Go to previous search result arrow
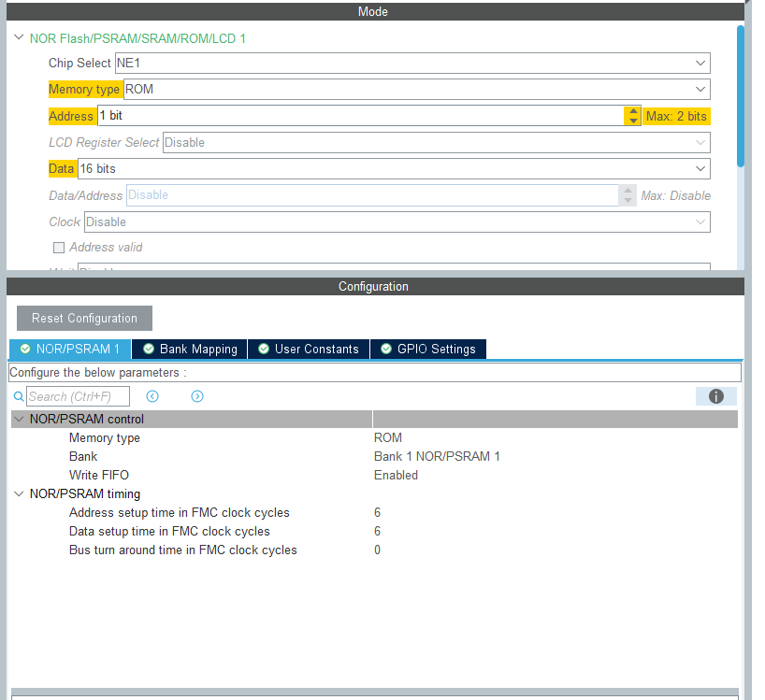Screen dimensions: 765x700 click(152, 396)
